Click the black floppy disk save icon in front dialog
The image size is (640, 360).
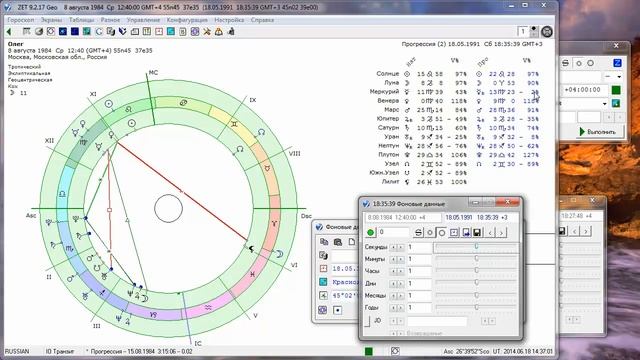point(477,232)
